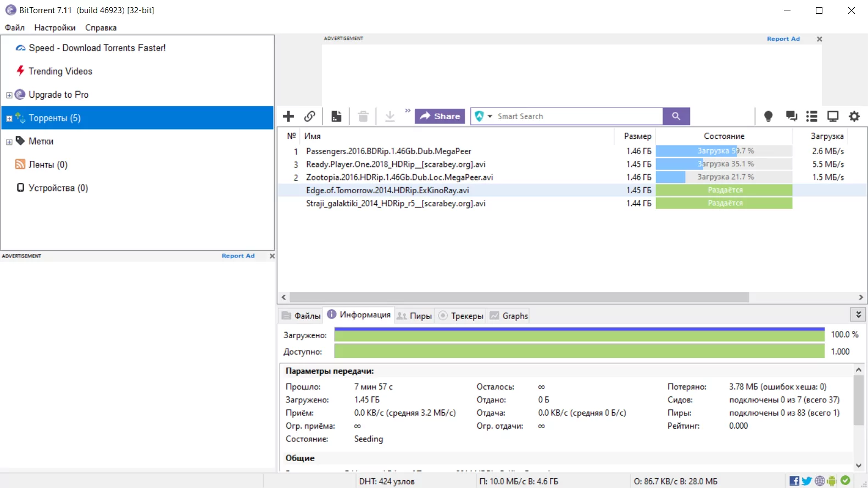Screen dimensions: 868x488
Task: Select torrent Passengers.2016.BDRip.1.46Gb.Dub.MegaPeer
Action: (388, 151)
